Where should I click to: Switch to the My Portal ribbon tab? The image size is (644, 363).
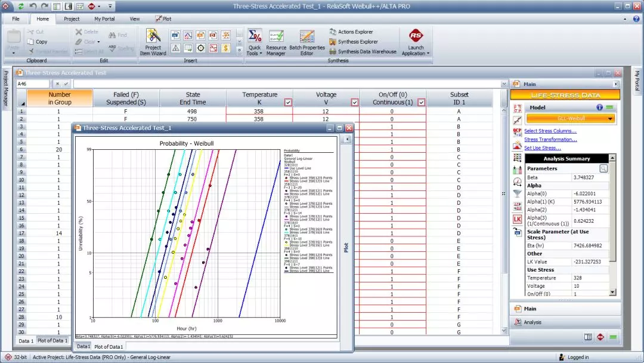coord(104,19)
